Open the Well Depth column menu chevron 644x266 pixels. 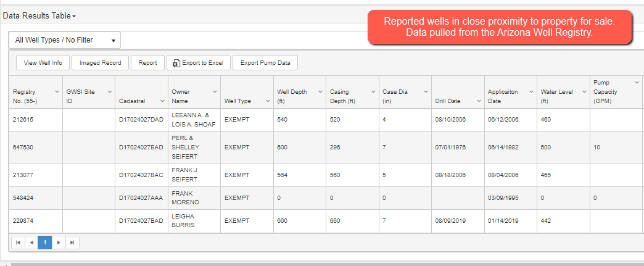point(320,92)
